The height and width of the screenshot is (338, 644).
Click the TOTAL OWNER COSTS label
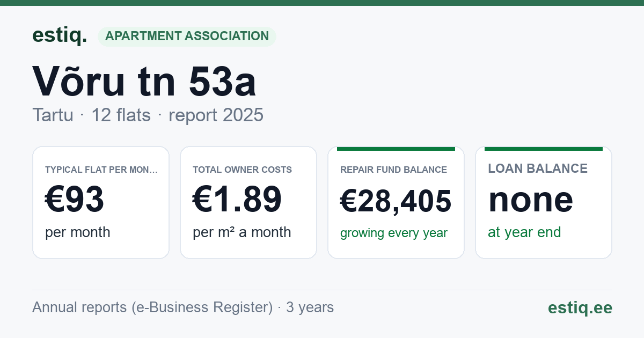[x=242, y=170]
